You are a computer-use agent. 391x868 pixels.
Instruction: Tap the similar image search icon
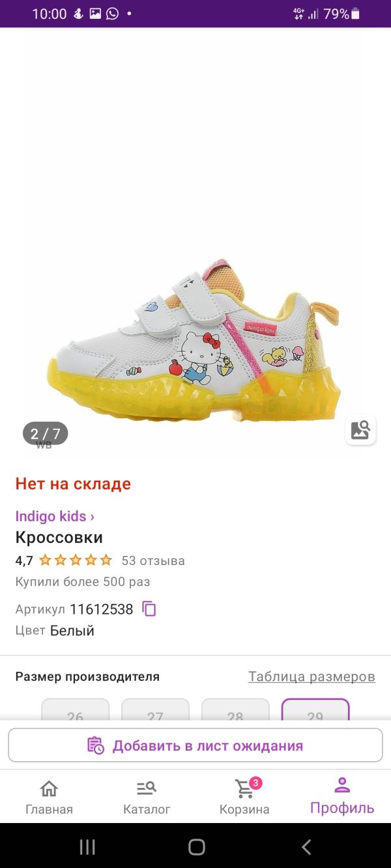[x=360, y=430]
